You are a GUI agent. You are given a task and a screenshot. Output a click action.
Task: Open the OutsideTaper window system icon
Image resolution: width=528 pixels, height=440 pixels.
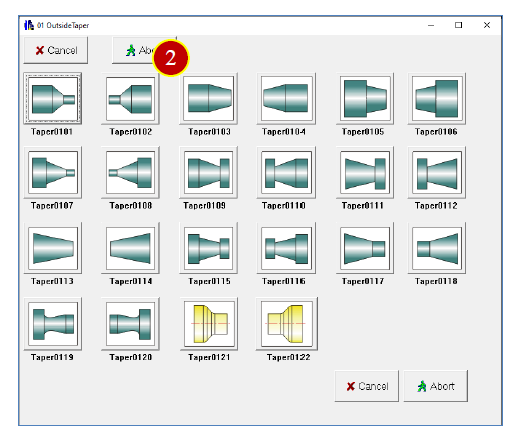29,25
